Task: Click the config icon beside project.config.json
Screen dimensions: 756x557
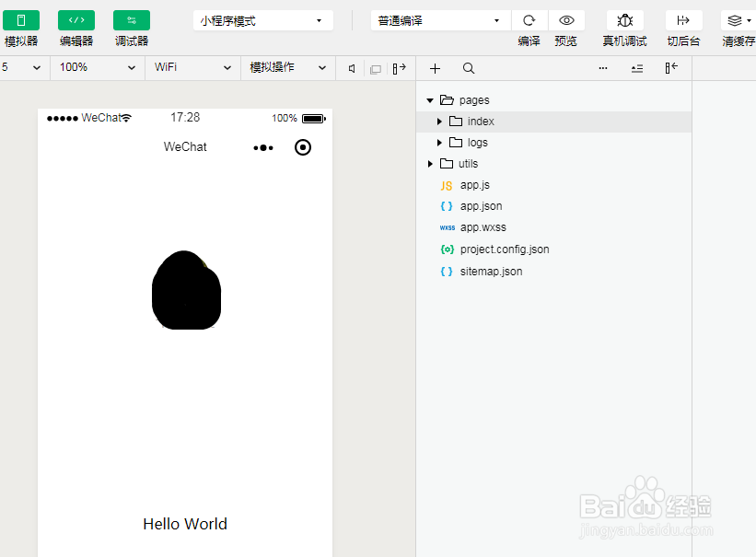Action: pyautogui.click(x=447, y=249)
